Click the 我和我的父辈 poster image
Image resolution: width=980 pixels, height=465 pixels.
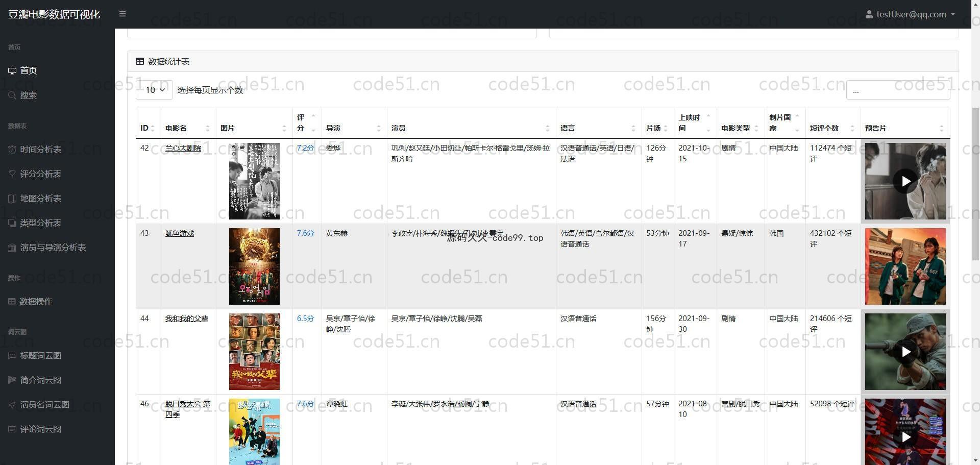(x=254, y=352)
